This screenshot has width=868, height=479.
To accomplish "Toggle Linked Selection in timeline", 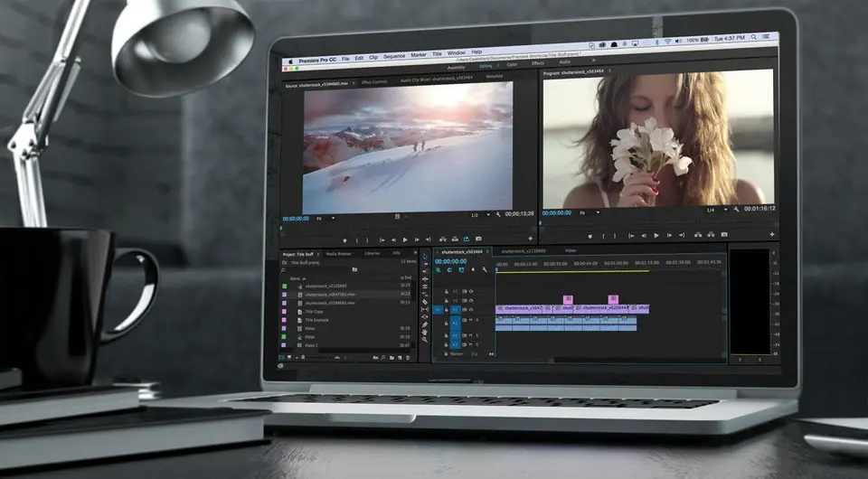I will pos(461,270).
